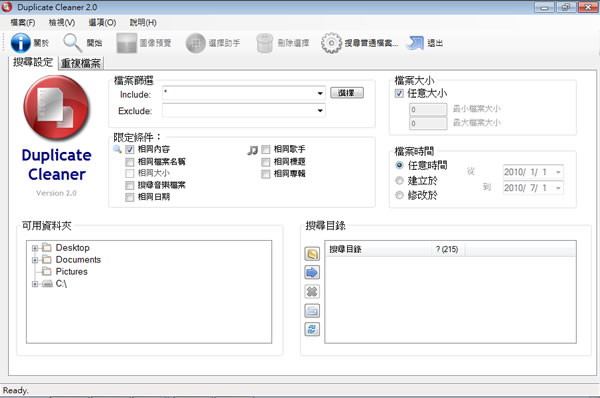Exit via the 退出 arrow toolbar button

coord(425,43)
